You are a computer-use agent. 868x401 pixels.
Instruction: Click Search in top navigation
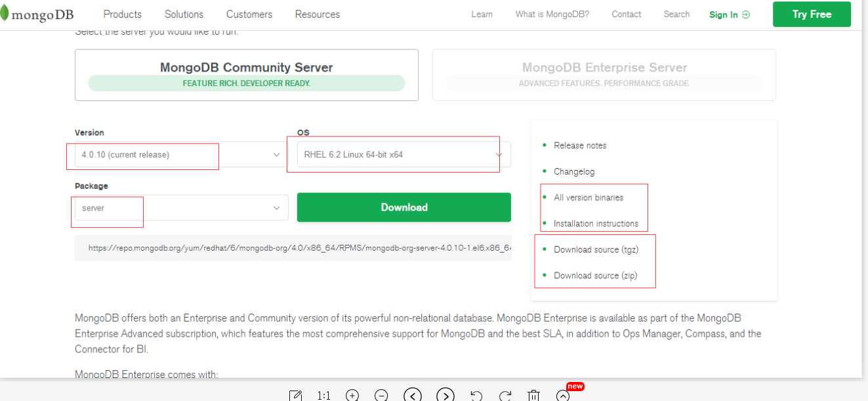(676, 14)
